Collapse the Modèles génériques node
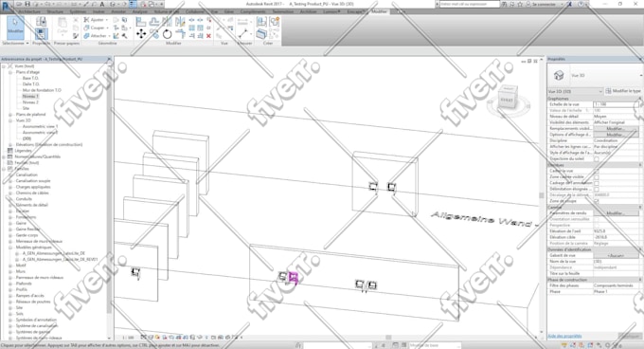Screen dimensions: 644x349 pyautogui.click(x=10, y=248)
